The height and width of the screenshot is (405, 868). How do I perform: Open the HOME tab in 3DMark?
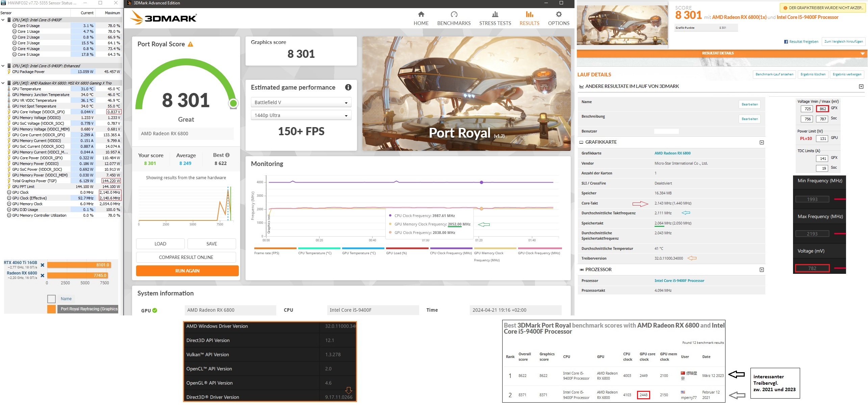pyautogui.click(x=421, y=18)
